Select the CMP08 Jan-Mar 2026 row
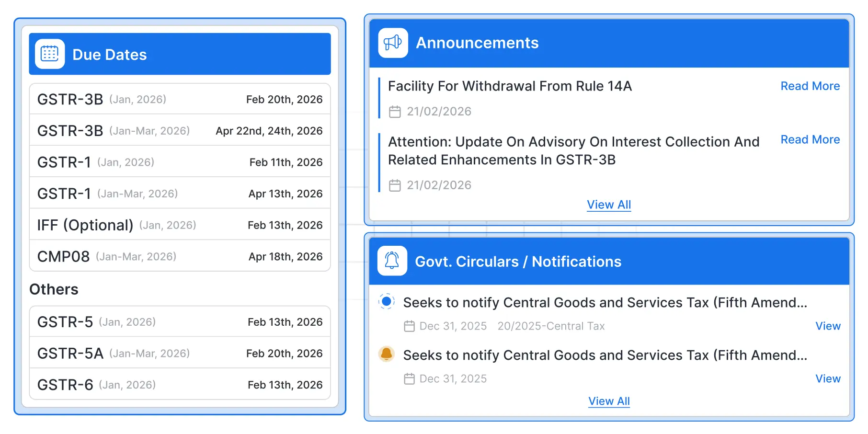The height and width of the screenshot is (434, 868). [x=180, y=256]
